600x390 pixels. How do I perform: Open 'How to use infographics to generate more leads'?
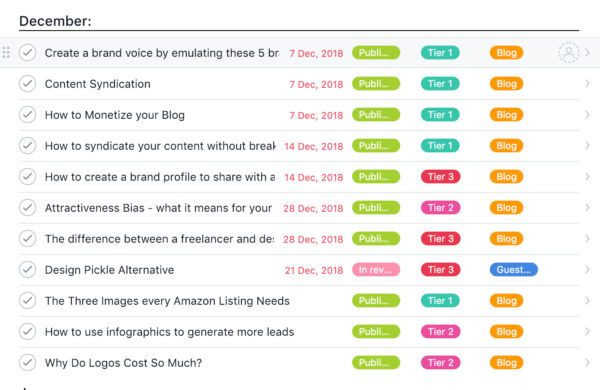point(170,332)
